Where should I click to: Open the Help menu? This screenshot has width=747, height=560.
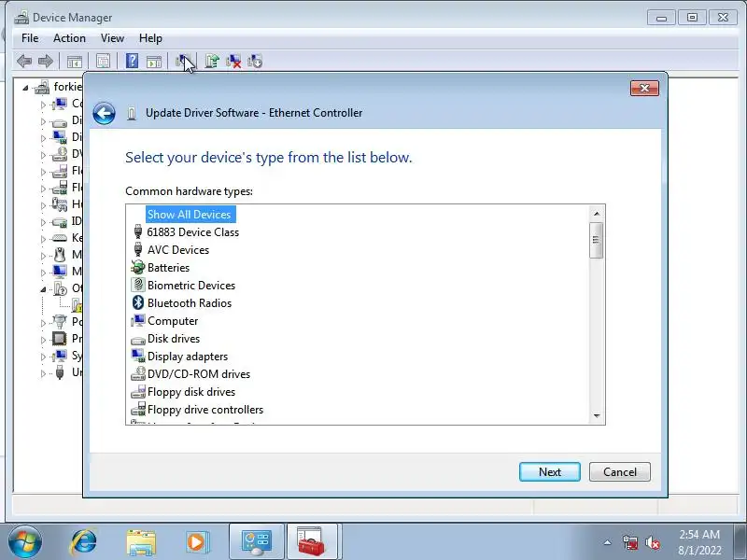point(150,38)
